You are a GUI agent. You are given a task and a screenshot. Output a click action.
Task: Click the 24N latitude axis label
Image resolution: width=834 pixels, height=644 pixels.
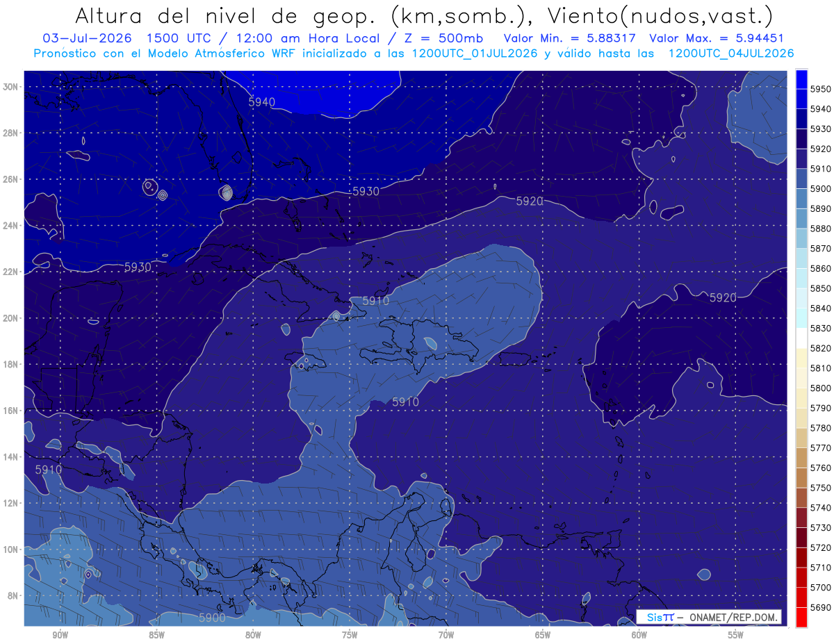coord(11,226)
